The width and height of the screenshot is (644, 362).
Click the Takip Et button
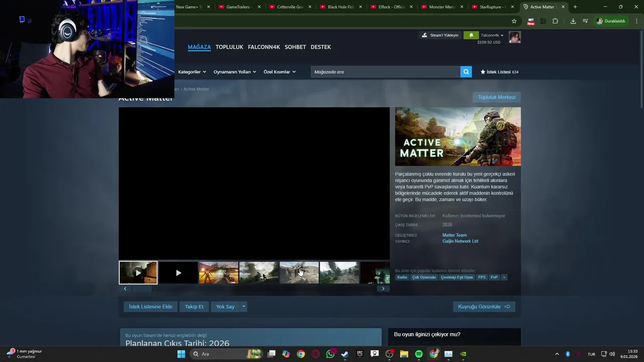[x=194, y=307]
